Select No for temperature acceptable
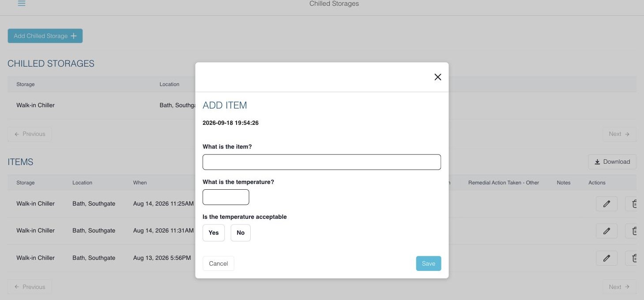The image size is (644, 300). 241,232
